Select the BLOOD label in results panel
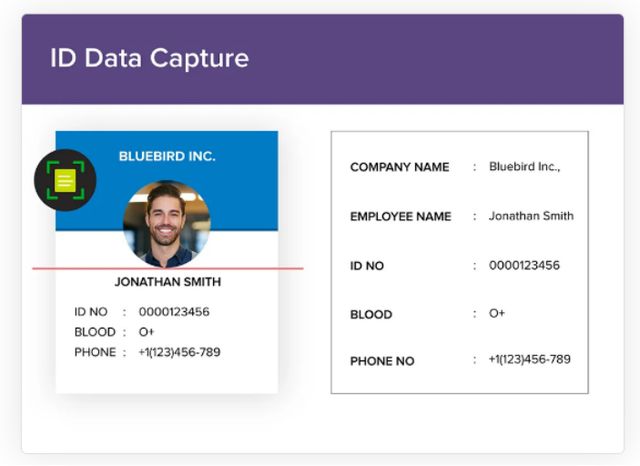Viewport: 640px width, 466px height. (371, 315)
